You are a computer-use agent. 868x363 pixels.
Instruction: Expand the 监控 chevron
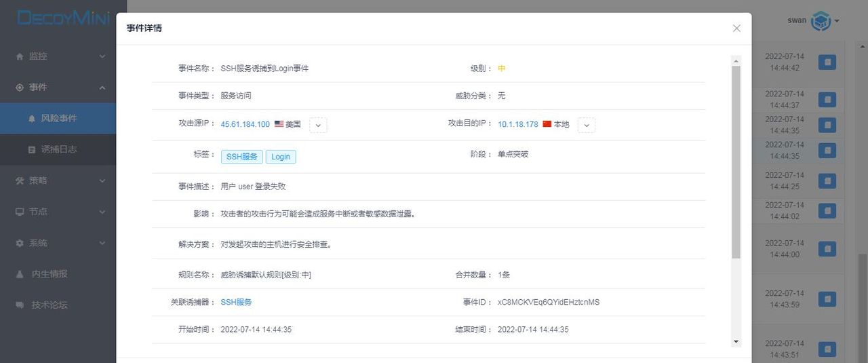[x=102, y=56]
